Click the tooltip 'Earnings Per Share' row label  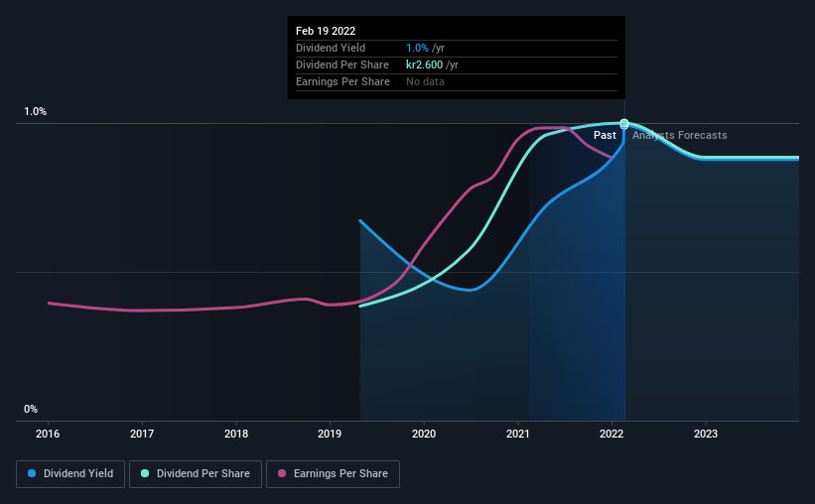coord(342,81)
